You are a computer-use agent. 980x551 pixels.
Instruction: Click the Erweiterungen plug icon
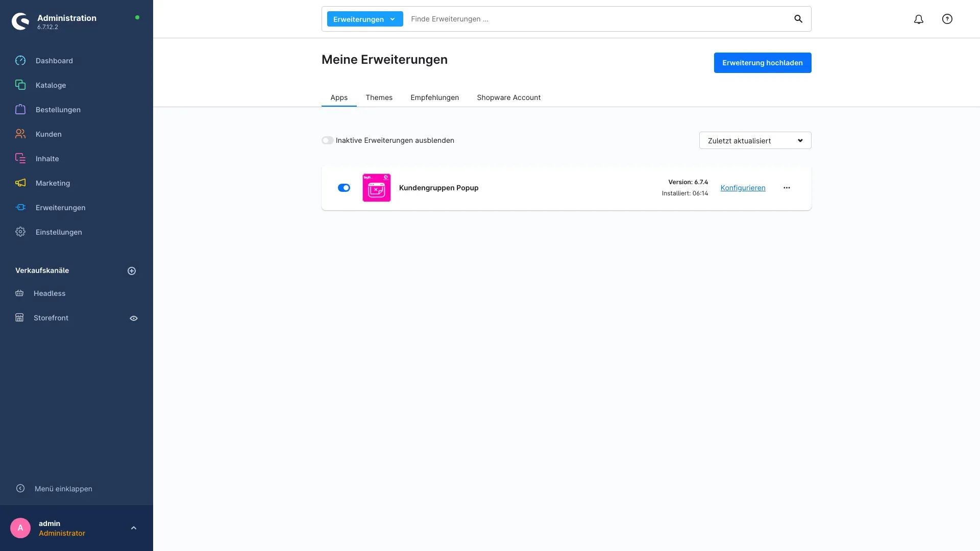tap(20, 208)
